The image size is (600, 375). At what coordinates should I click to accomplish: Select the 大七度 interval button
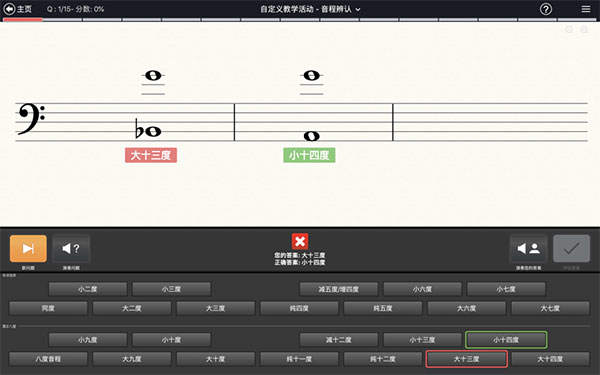pos(550,308)
